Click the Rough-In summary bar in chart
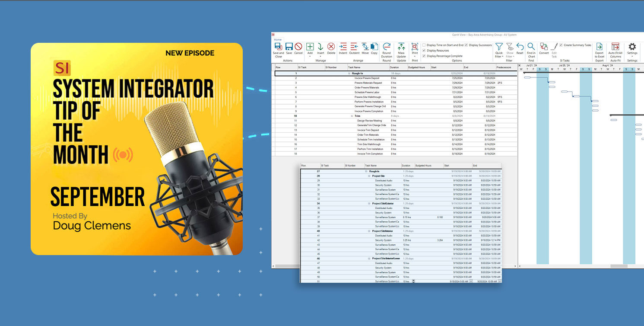The height and width of the screenshot is (326, 644). click(x=583, y=73)
